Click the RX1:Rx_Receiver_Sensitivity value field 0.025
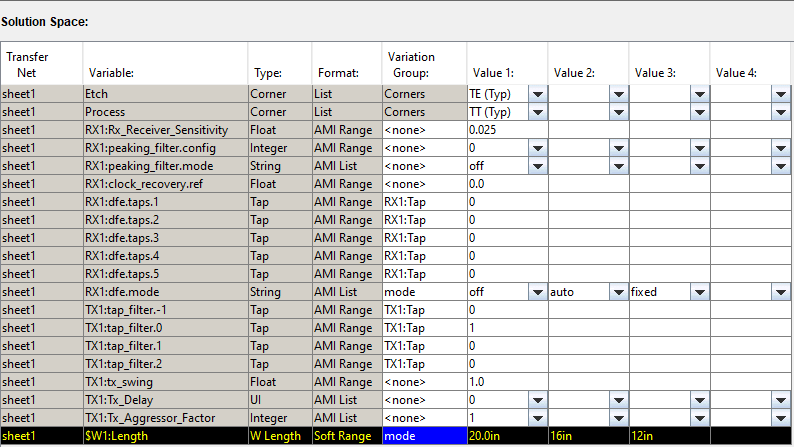The width and height of the screenshot is (794, 447). (x=506, y=129)
